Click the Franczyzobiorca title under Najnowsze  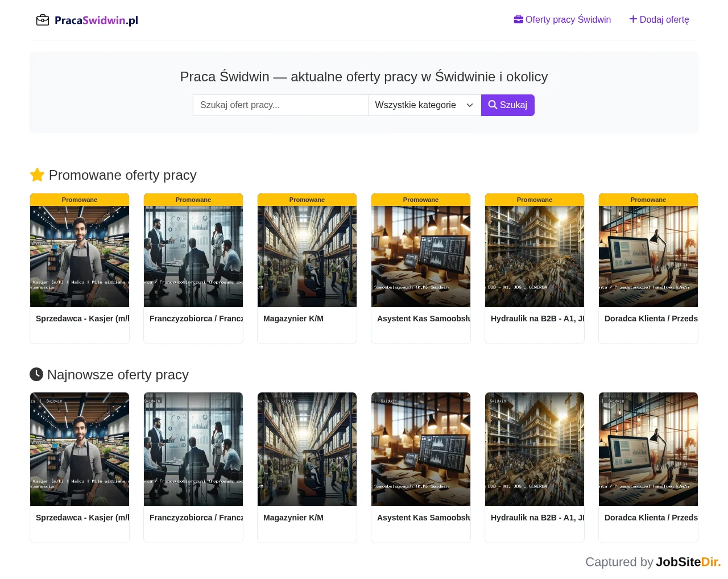pyautogui.click(x=196, y=518)
